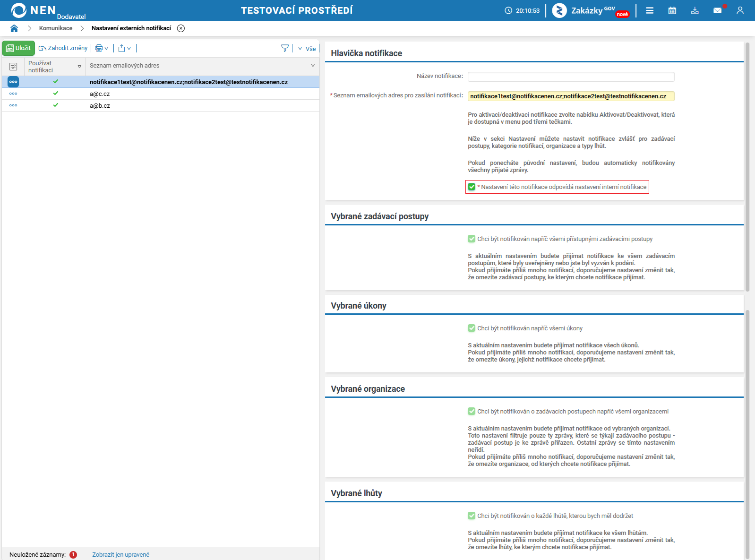Click Zobrazit jen upravené link
This screenshot has height=560, width=755.
click(x=120, y=555)
